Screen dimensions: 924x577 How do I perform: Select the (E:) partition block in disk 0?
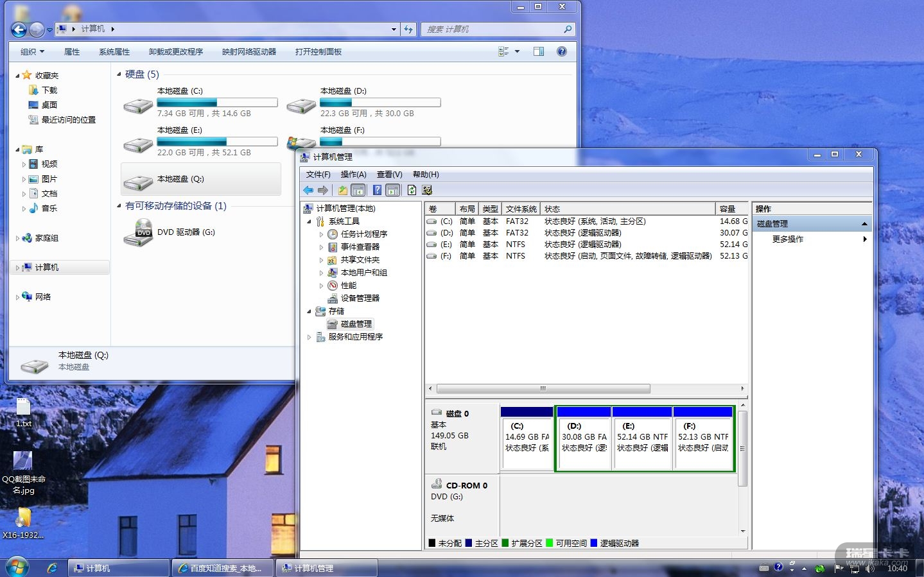(x=642, y=438)
